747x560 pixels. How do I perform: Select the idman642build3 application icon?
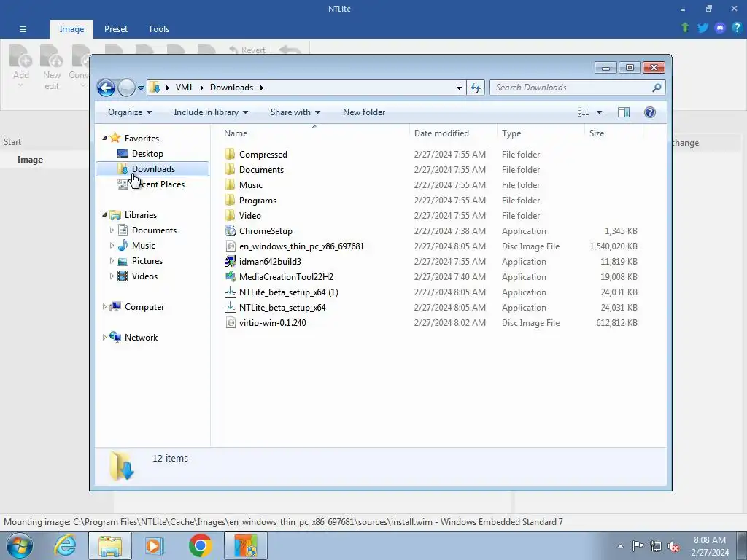click(231, 262)
